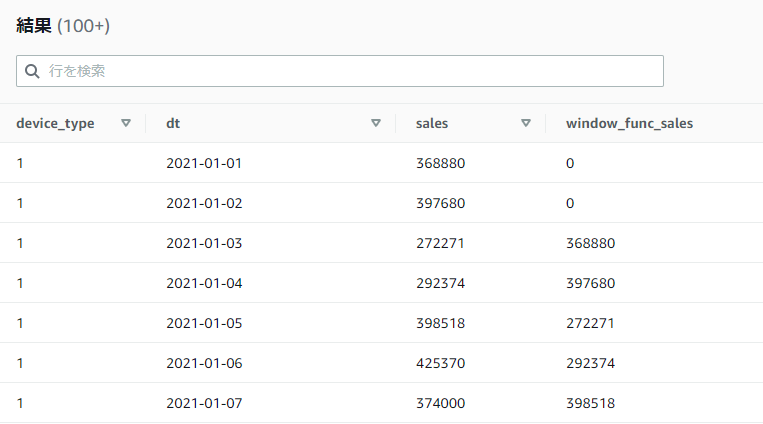The width and height of the screenshot is (763, 424).
Task: Select window_func_sales 368880 in 2021-01-03 row
Action: click(x=590, y=243)
